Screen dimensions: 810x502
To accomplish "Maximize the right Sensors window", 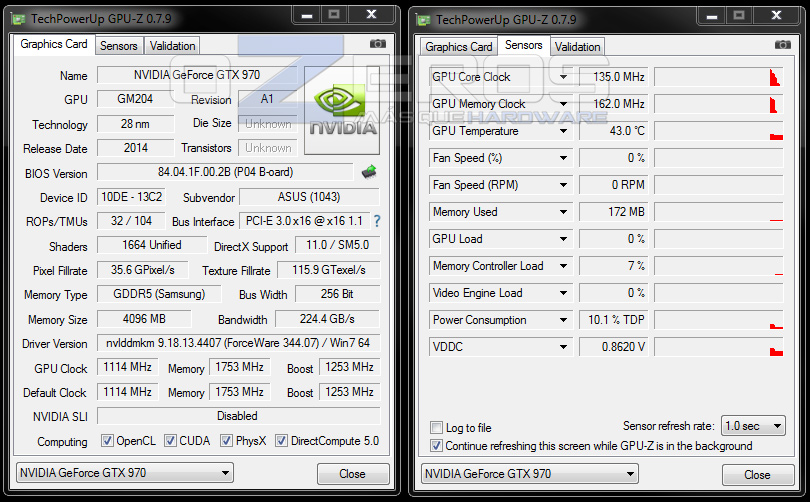I will coord(739,16).
